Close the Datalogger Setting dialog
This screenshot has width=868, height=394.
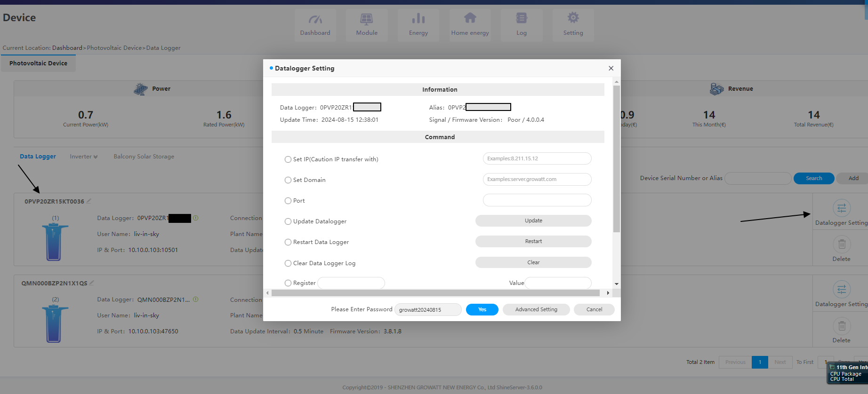pyautogui.click(x=611, y=68)
